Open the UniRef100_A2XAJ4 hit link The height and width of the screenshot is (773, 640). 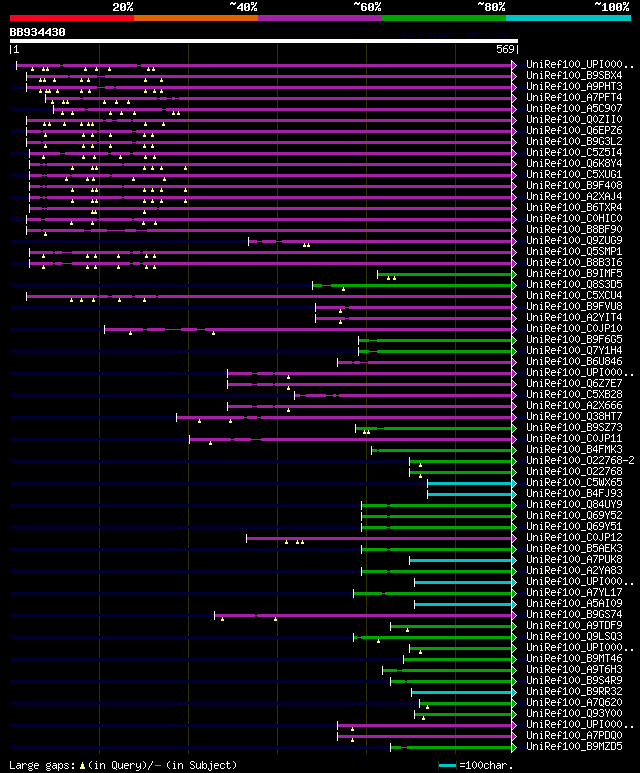pyautogui.click(x=574, y=196)
